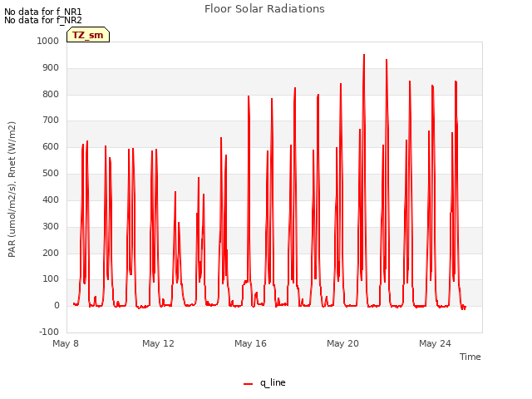
Task: Click the May 20 x-axis label
Action: [342, 343]
